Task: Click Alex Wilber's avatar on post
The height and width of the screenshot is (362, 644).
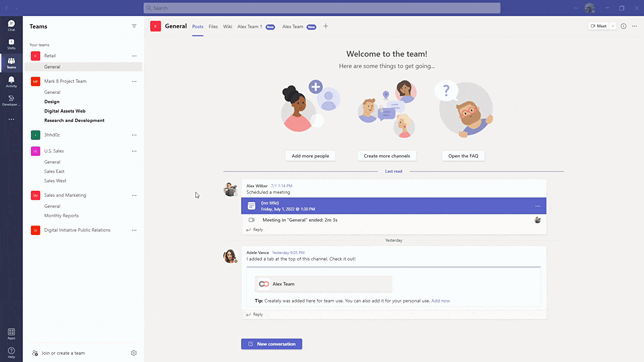Action: point(230,189)
